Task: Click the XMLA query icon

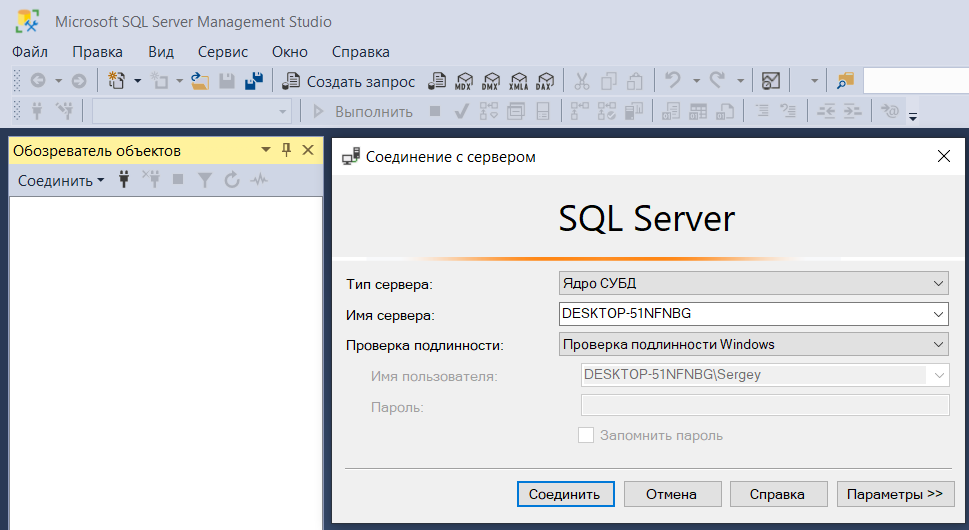Action: 518,81
